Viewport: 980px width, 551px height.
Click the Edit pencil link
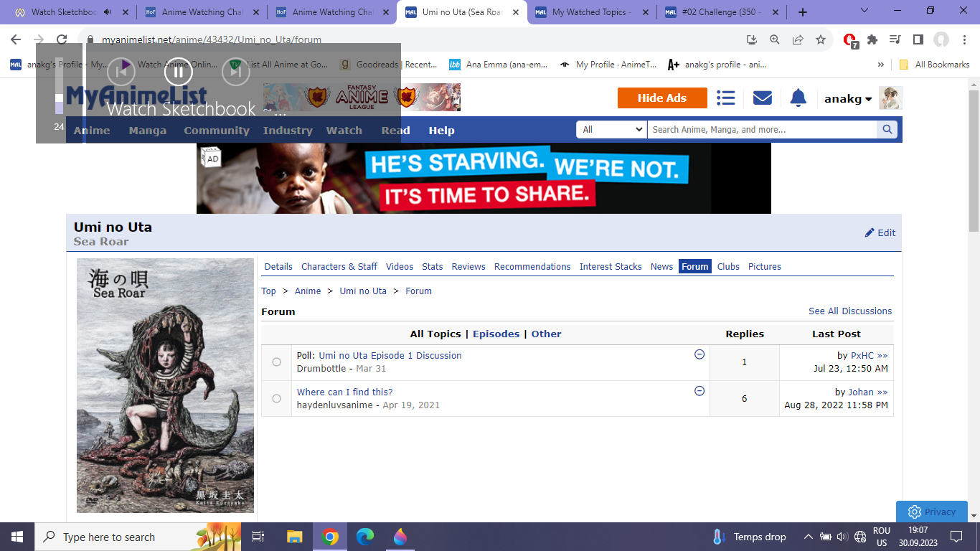(880, 232)
